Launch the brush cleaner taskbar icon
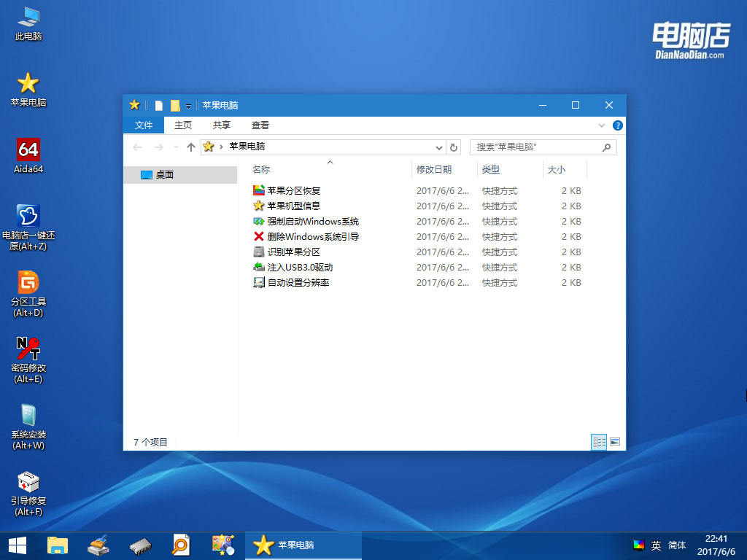The height and width of the screenshot is (560, 747). 99,545
